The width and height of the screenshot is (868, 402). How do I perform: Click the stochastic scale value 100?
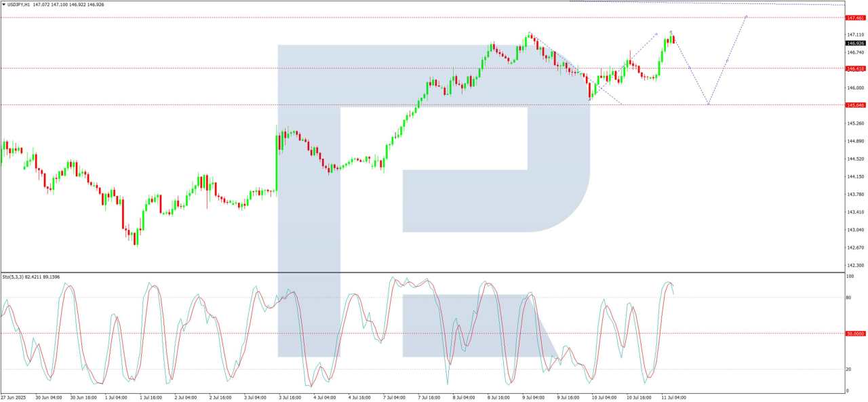(850, 277)
